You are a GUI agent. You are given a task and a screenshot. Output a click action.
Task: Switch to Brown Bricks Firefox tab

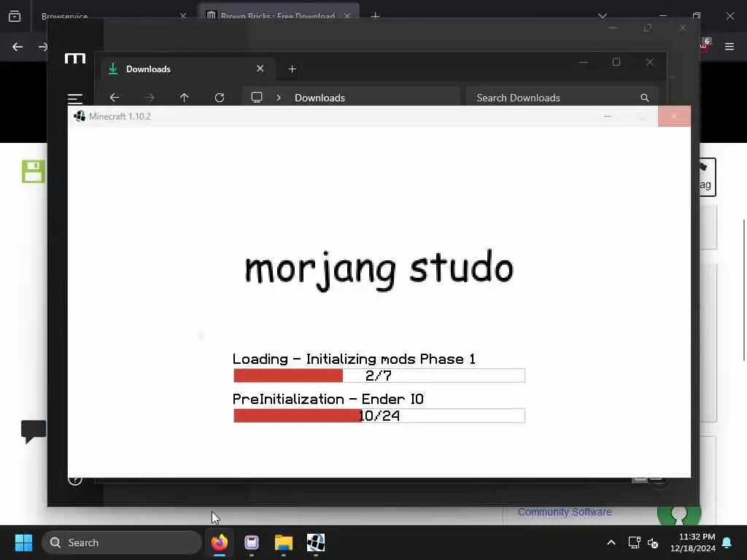pos(278,16)
